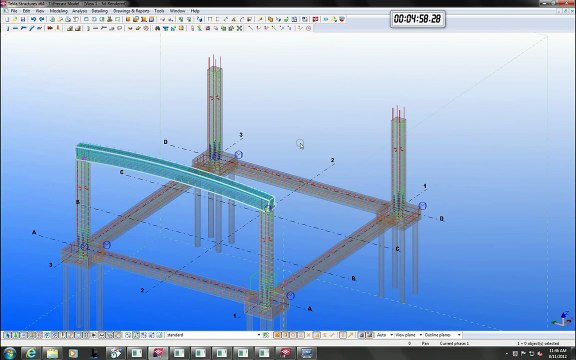The image size is (576, 360).
Task: Click the black X-shaped toolbar icon
Action: pos(239,28)
